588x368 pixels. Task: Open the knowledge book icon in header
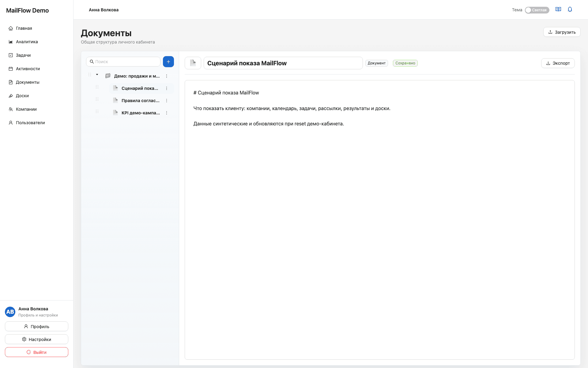pyautogui.click(x=558, y=10)
